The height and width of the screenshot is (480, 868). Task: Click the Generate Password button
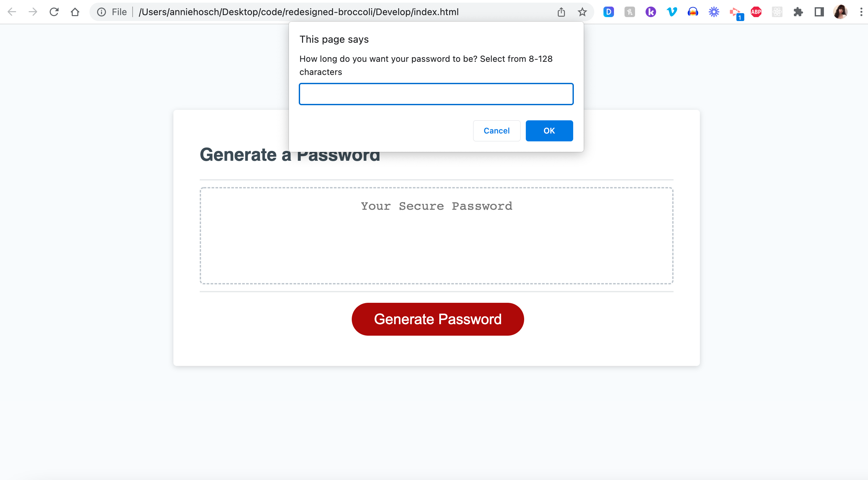tap(438, 319)
